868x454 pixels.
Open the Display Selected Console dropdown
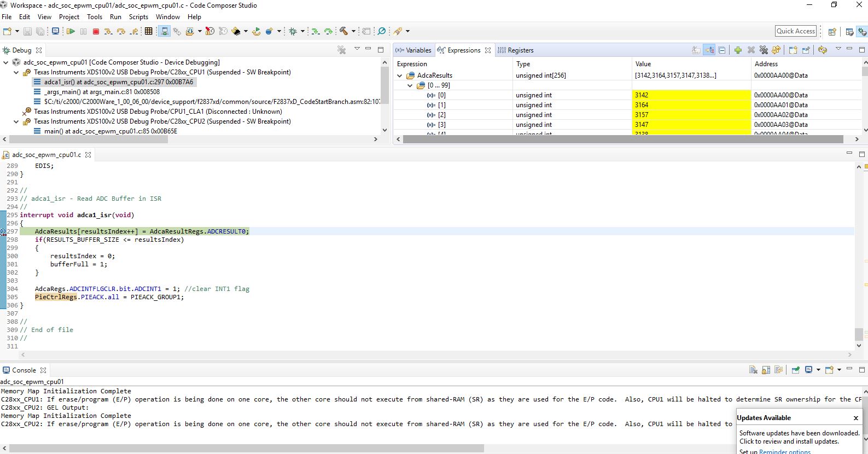tap(818, 370)
